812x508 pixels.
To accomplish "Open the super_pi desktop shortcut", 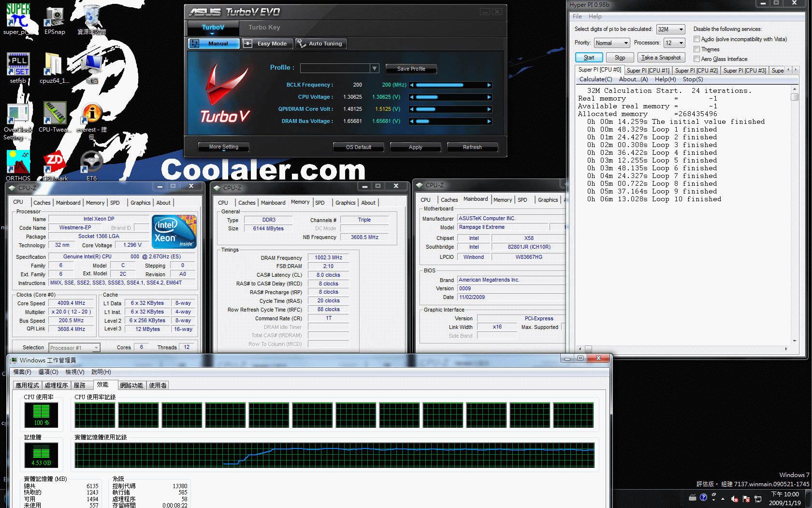I will (18, 19).
